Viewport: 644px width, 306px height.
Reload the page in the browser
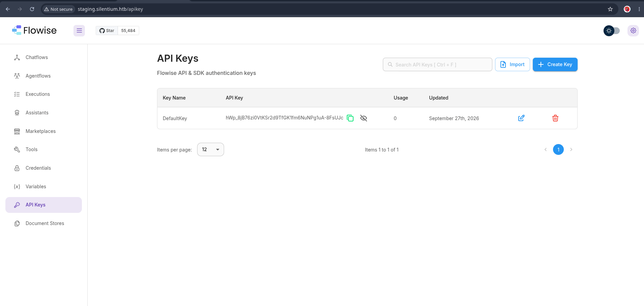pyautogui.click(x=32, y=9)
